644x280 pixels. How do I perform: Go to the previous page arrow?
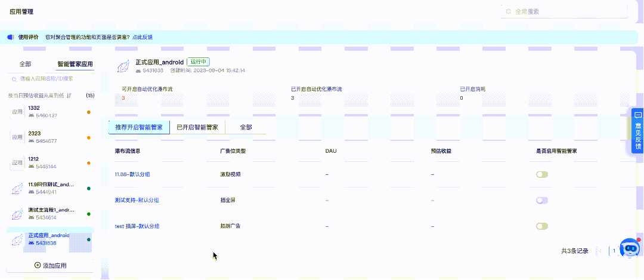pos(600,251)
